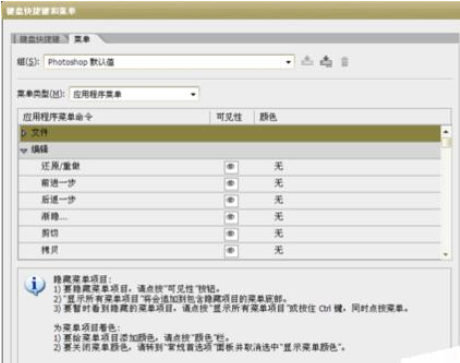
Task: Set color 无 for 剪切
Action: point(278,233)
